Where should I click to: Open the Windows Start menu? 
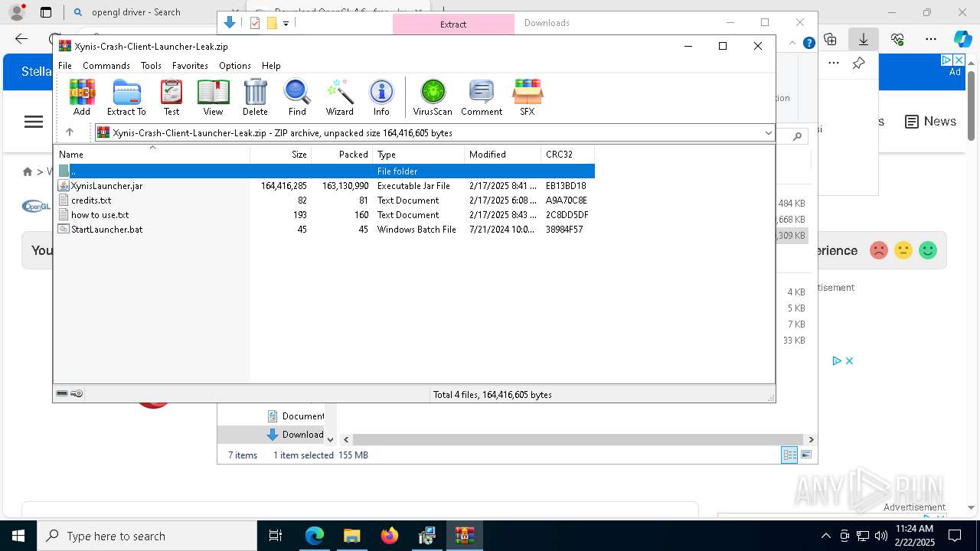coord(18,536)
